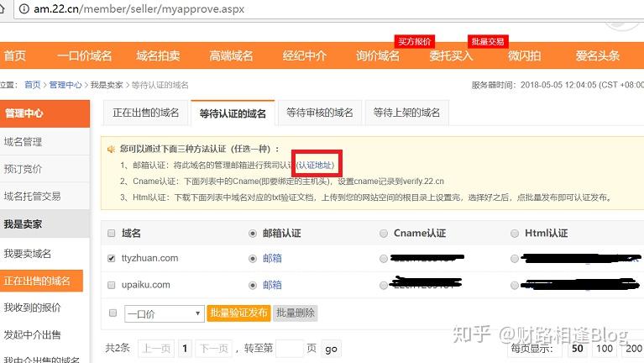Click the site info icon in address bar
The image size is (644, 363).
(x=24, y=8)
